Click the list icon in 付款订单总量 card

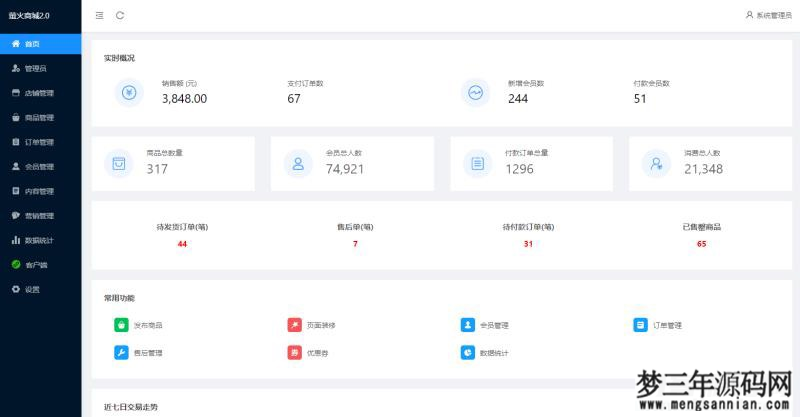(478, 163)
